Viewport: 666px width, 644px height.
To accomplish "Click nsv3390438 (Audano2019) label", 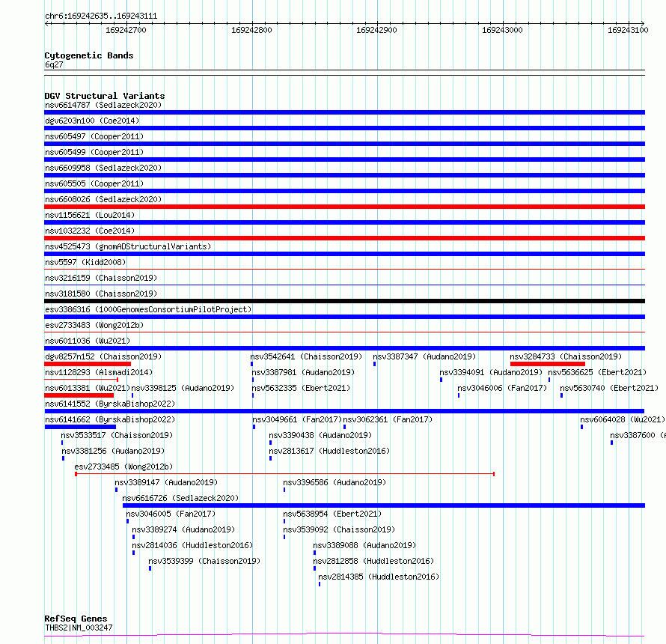I will pyautogui.click(x=320, y=435).
